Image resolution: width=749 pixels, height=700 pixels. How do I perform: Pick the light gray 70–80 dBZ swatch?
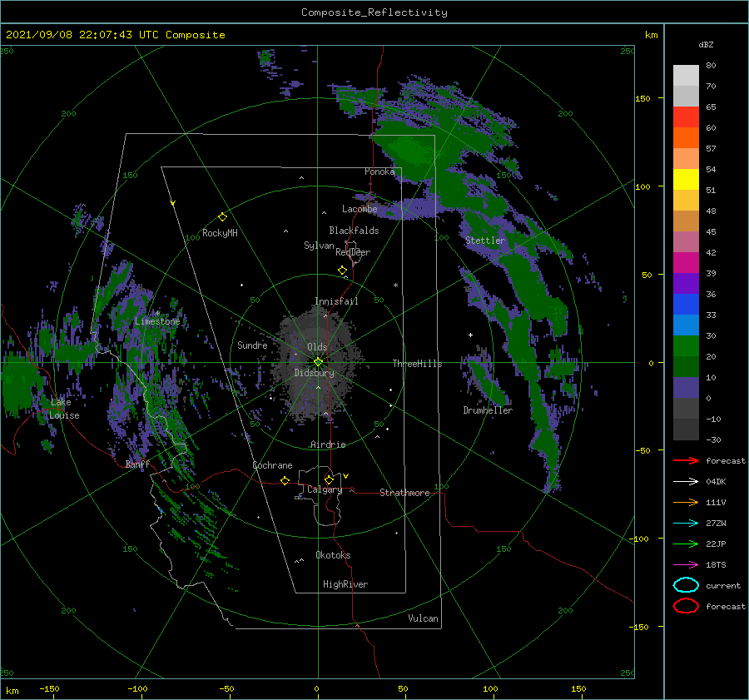[x=686, y=76]
